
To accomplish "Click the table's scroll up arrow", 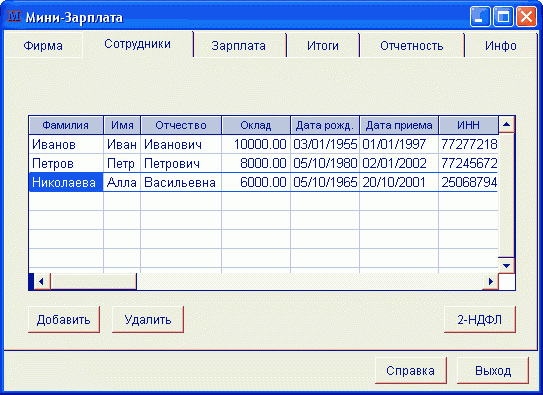I will pyautogui.click(x=507, y=125).
